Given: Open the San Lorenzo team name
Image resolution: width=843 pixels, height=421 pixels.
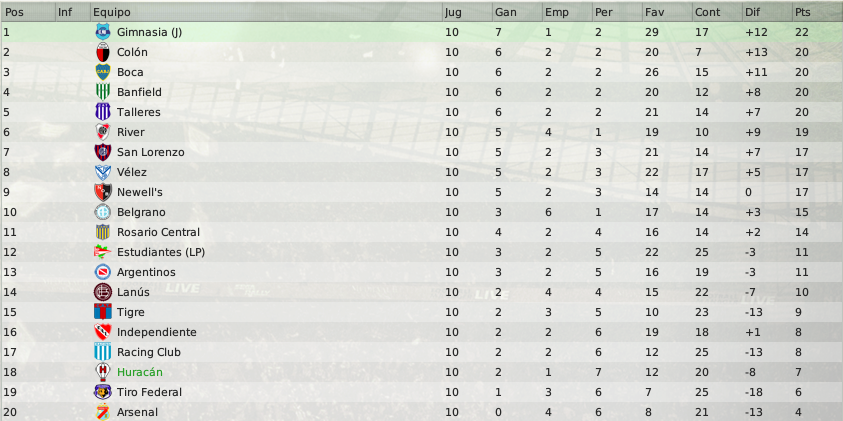Looking at the screenshot, I should (151, 152).
